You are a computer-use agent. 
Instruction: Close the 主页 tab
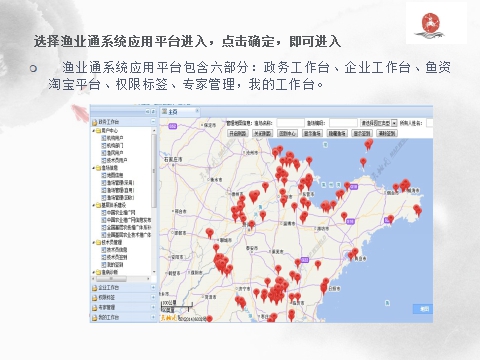(197, 111)
